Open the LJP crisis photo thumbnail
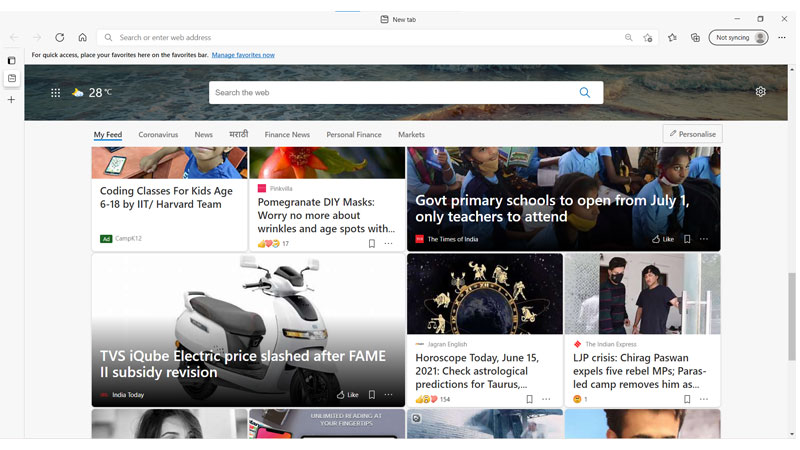800x450 pixels. click(x=642, y=294)
